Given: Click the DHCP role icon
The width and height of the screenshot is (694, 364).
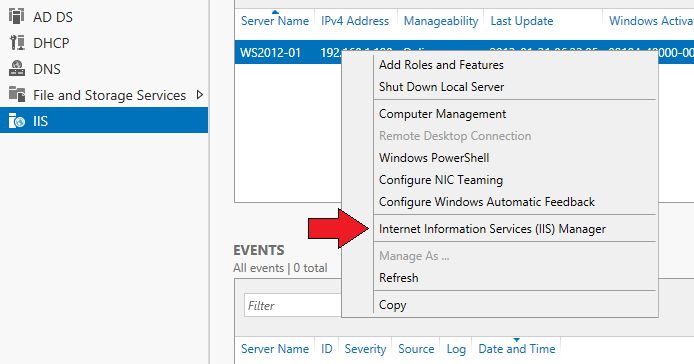Looking at the screenshot, I should click(17, 43).
